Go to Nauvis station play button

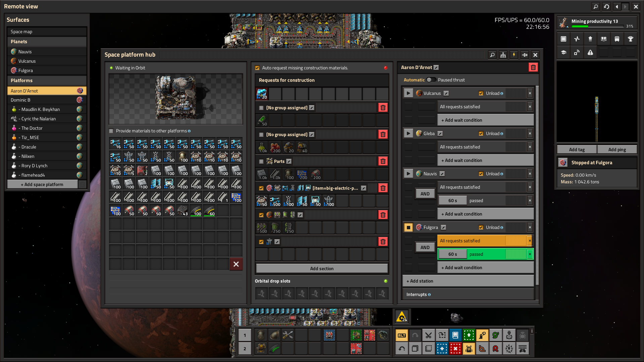click(x=408, y=174)
